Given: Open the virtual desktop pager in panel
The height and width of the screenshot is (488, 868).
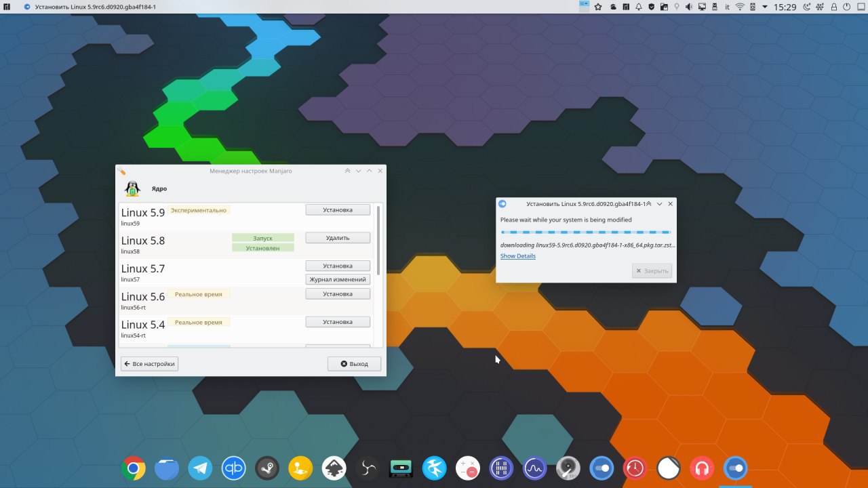Looking at the screenshot, I should (x=585, y=7).
